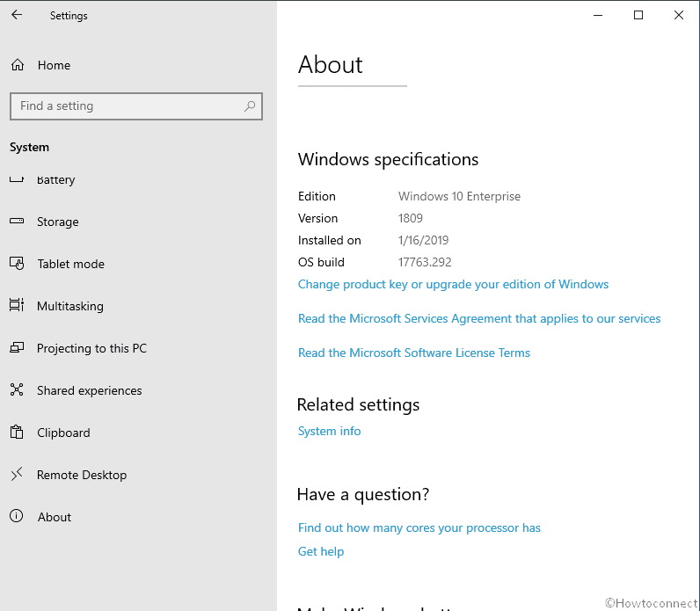Viewport: 700px width, 611px height.
Task: Click the Get help link
Action: (321, 551)
